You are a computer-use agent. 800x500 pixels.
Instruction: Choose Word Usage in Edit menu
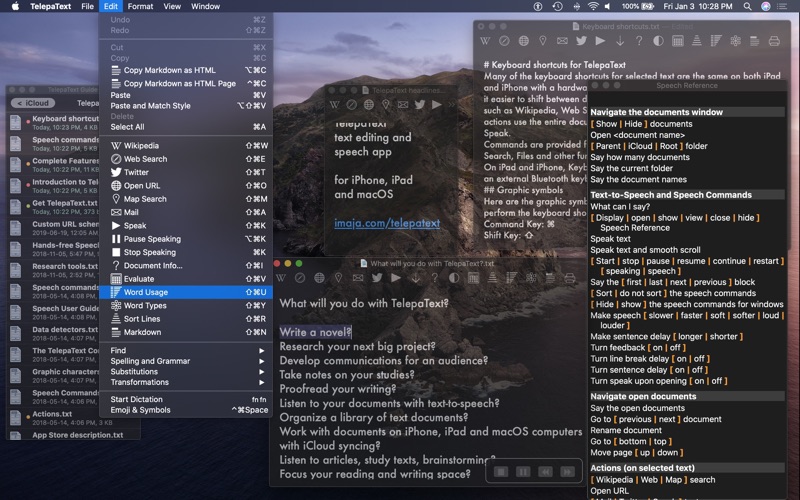pyautogui.click(x=186, y=292)
